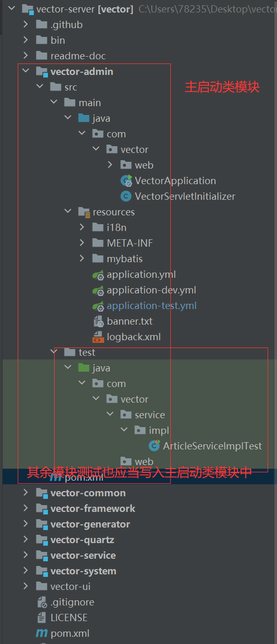Screen dimensions: 277x644
Task: Expand the vector-common module
Action: [x=26, y=493]
